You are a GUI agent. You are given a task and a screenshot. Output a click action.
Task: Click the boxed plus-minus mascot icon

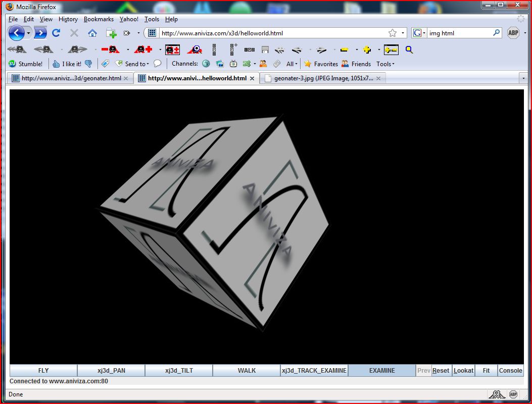point(172,49)
